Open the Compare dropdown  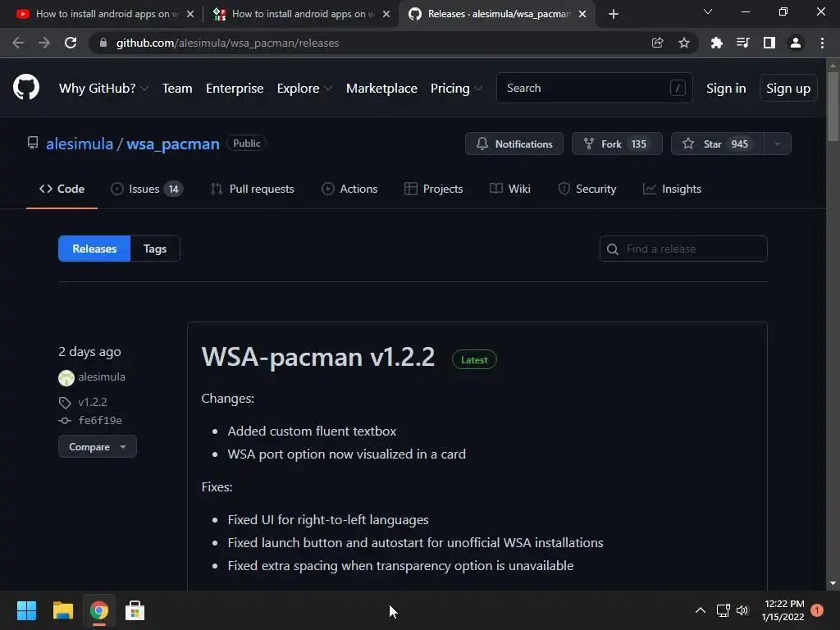point(97,446)
